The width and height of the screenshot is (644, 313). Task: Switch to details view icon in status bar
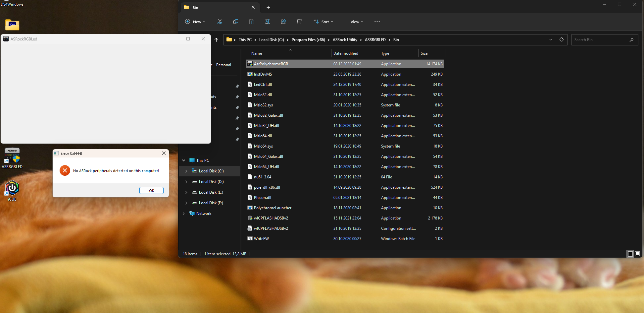click(630, 254)
